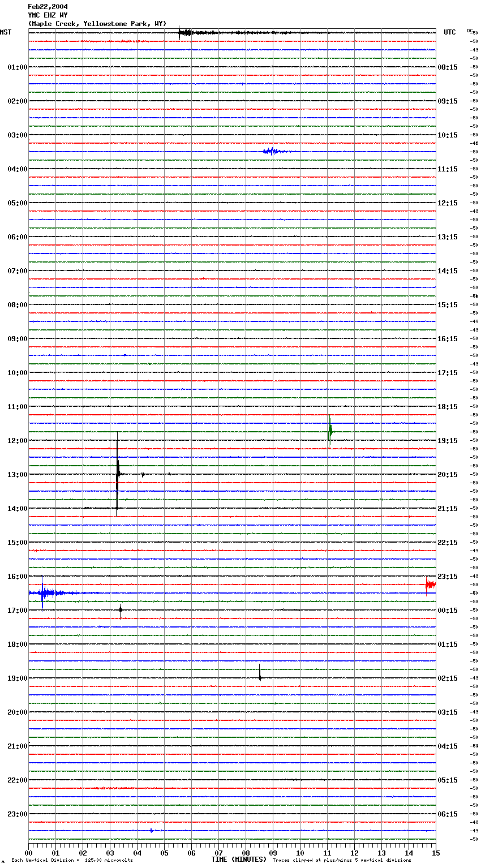481x868 pixels.
Task: Click the Each Vertical Division 125.00 microvolts note
Action: point(72,861)
